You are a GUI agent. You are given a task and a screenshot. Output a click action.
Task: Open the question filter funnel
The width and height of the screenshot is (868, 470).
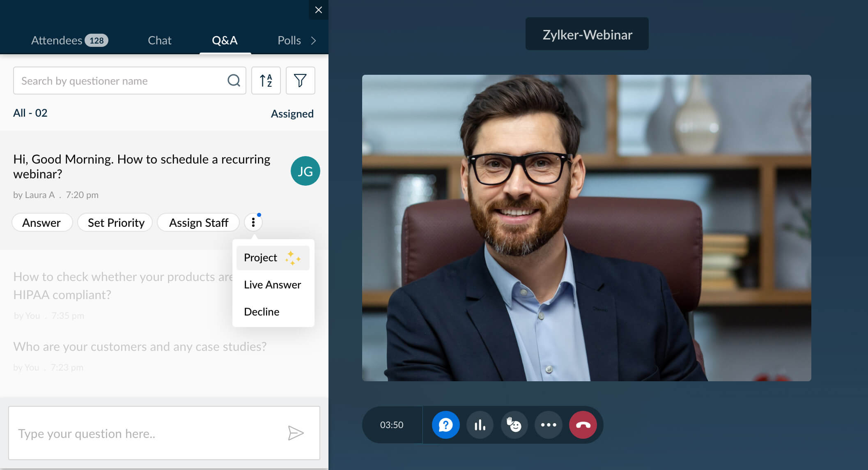(x=300, y=81)
